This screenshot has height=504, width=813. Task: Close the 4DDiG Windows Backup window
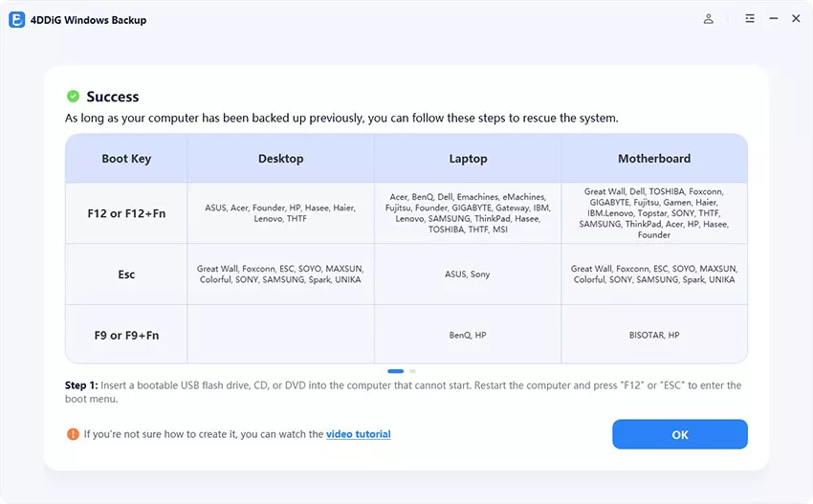[796, 19]
